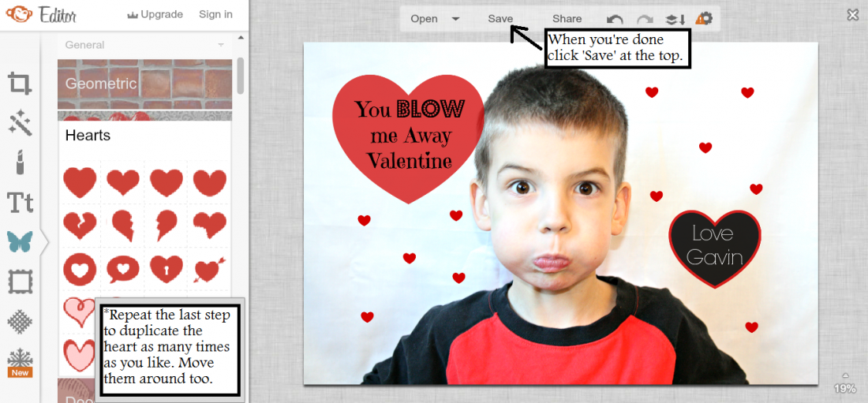Viewport: 868px width, 403px height.
Task: Redo the last undone edit
Action: point(645,20)
